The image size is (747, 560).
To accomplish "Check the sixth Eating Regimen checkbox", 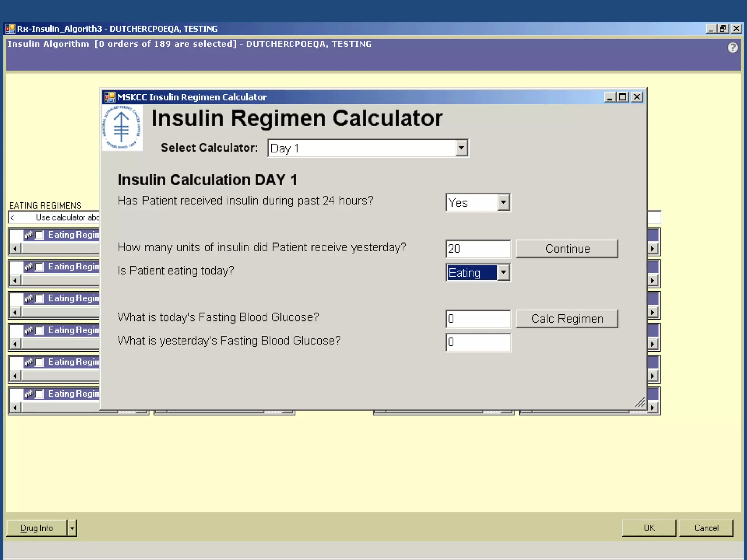I will [x=39, y=394].
